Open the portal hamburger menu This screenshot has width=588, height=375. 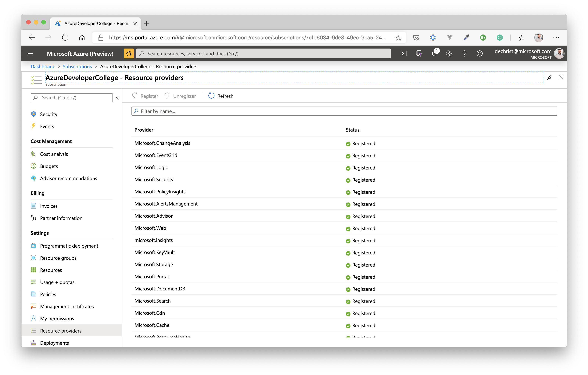pos(30,53)
